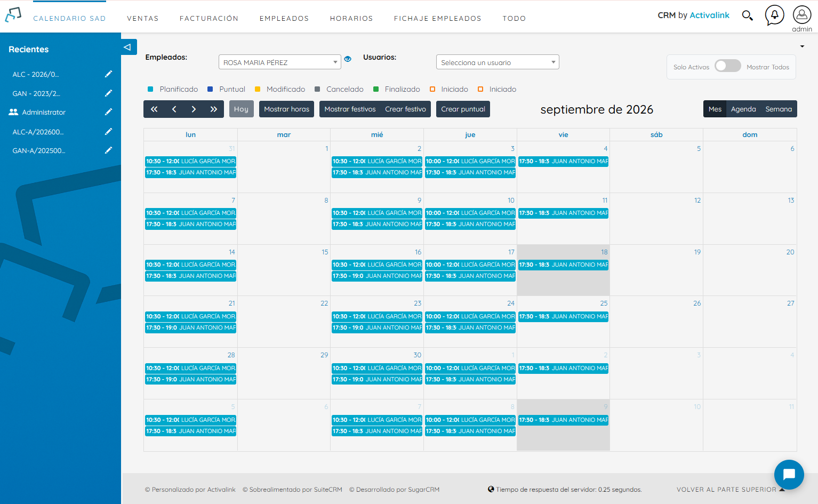Open the notifications bell icon
Screen dimensions: 818x504
tap(774, 15)
